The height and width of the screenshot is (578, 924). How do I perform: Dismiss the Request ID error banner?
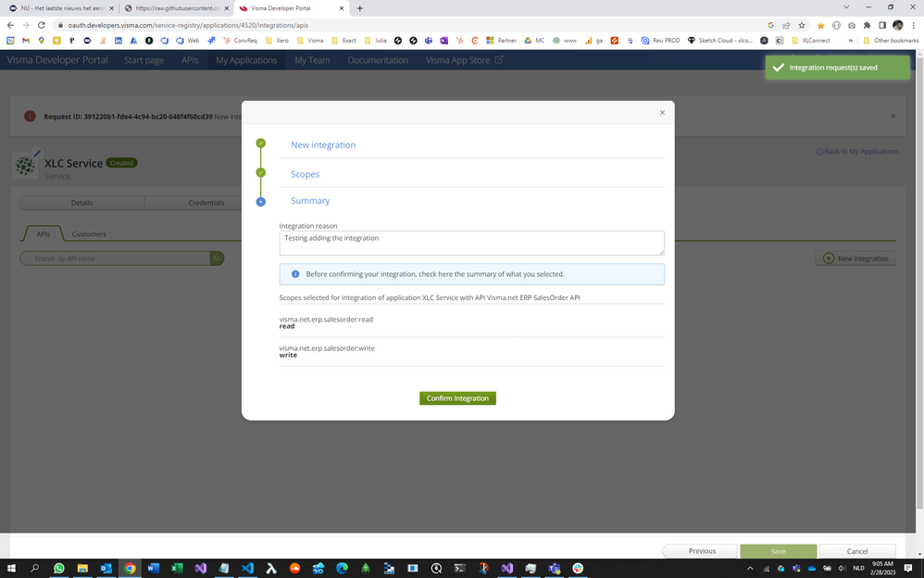coord(893,116)
